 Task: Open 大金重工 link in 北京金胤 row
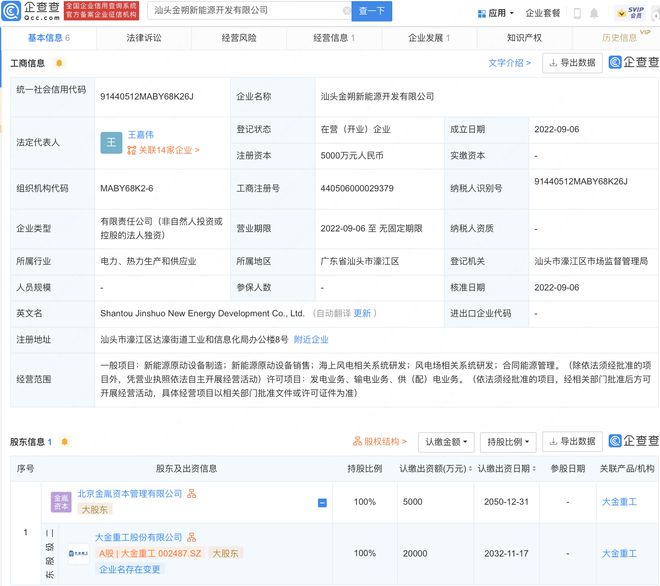(x=619, y=502)
